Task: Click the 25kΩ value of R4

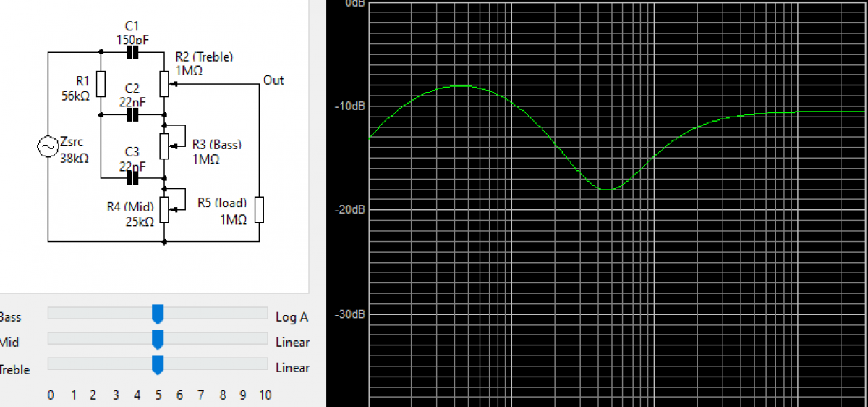Action: (x=140, y=222)
